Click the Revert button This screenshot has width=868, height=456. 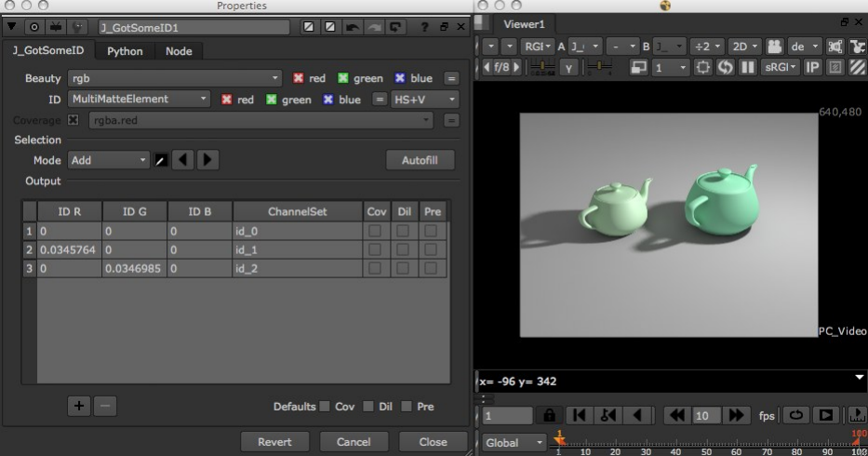pos(274,442)
